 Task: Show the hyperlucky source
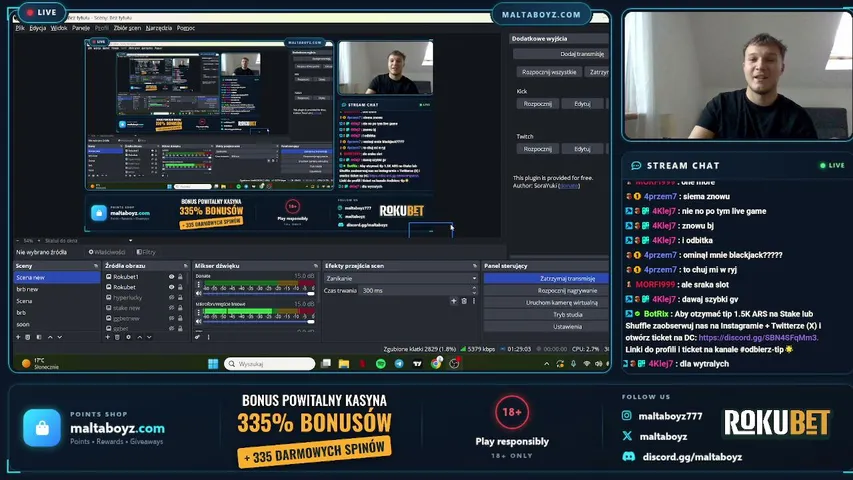[171, 298]
